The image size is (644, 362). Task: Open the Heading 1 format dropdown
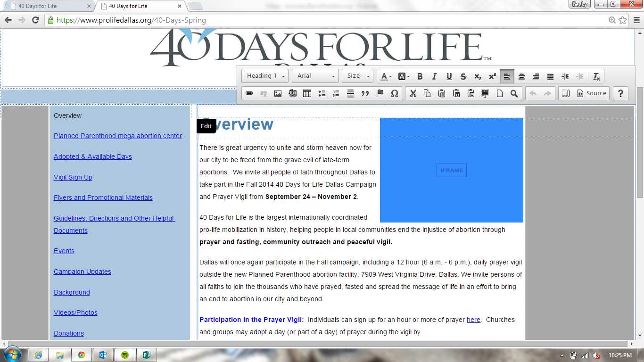tap(265, 76)
